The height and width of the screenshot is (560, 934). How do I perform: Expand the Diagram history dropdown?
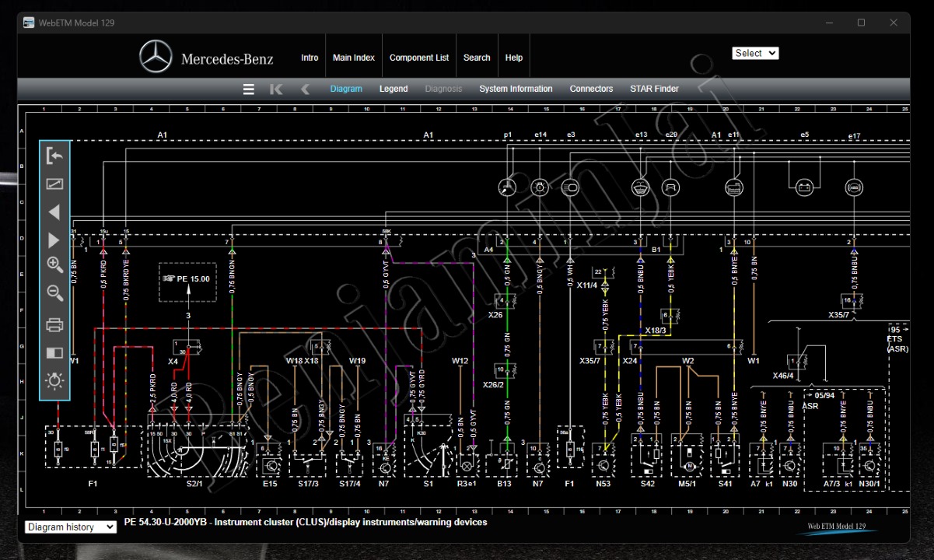pyautogui.click(x=71, y=527)
